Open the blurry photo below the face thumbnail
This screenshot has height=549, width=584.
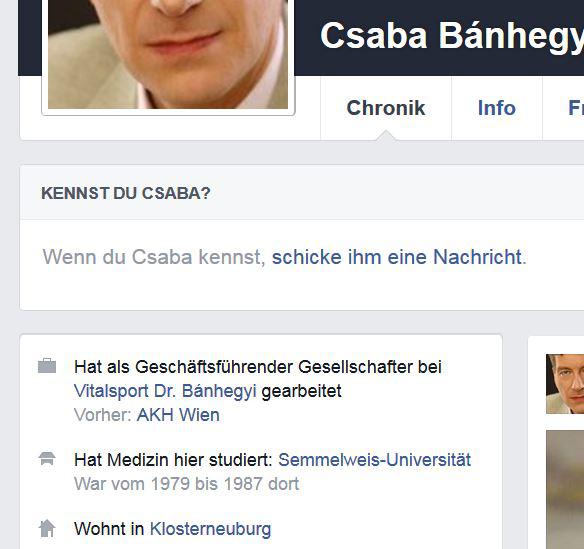click(x=565, y=489)
